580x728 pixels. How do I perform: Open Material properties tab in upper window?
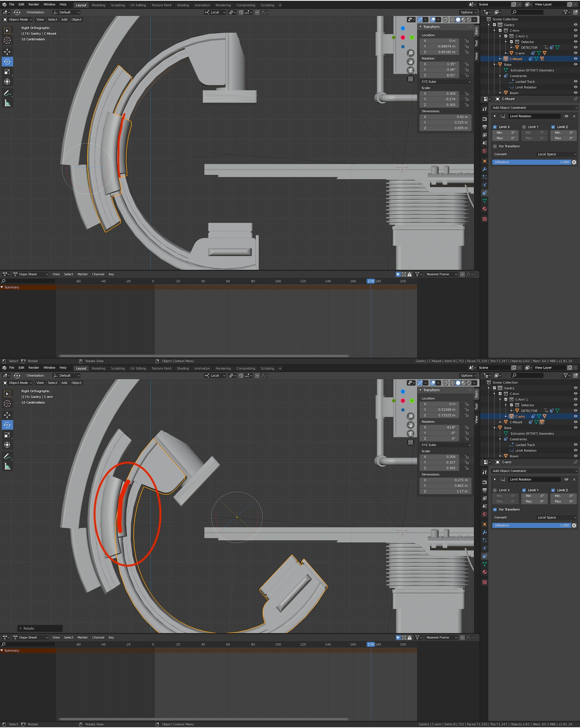coord(485,209)
